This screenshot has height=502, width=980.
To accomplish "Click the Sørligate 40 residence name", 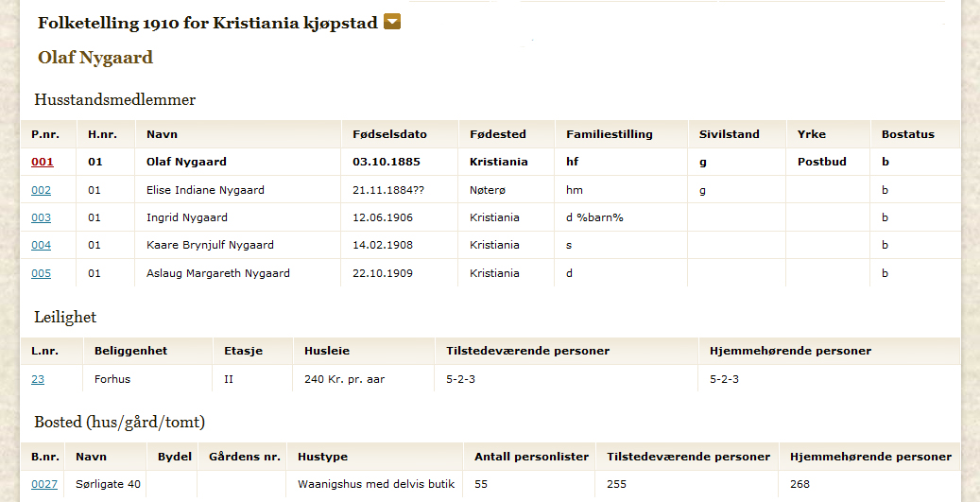I will click(x=108, y=484).
